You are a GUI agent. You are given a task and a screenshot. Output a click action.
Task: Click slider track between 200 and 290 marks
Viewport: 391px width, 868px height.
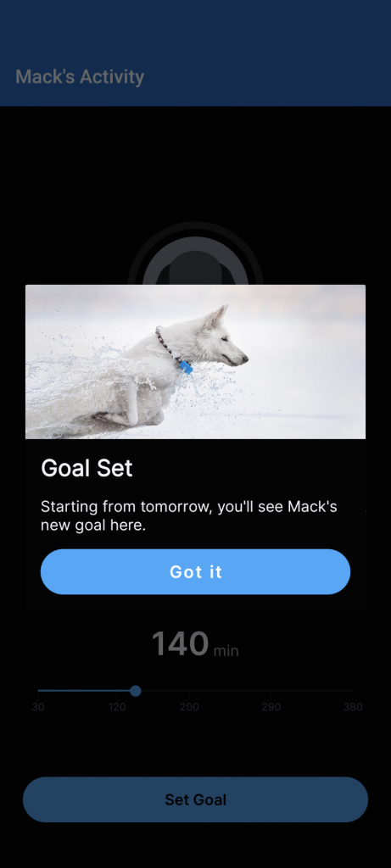229,691
